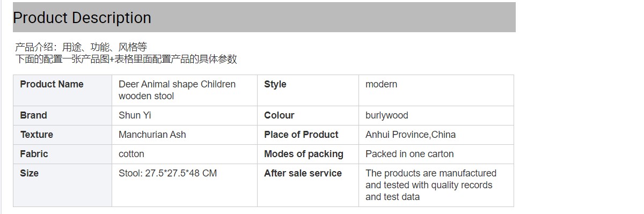
Task: Select the Texture label cell
Action: [62, 135]
